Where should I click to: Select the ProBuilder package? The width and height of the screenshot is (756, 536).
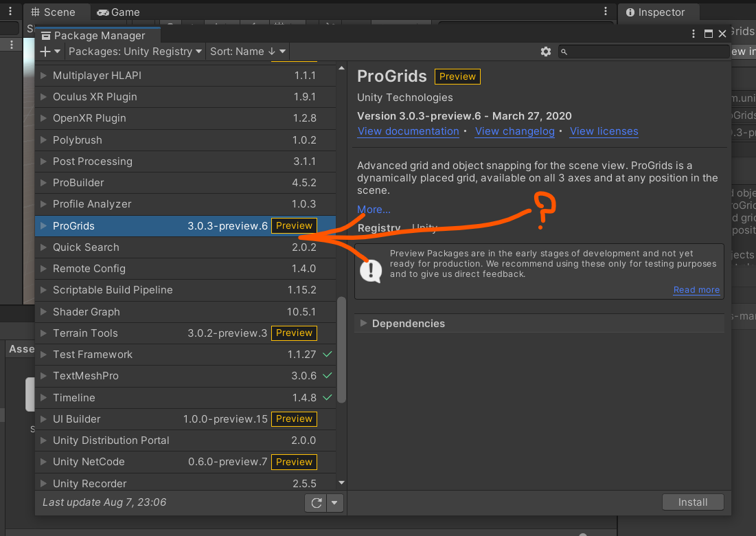(185, 183)
